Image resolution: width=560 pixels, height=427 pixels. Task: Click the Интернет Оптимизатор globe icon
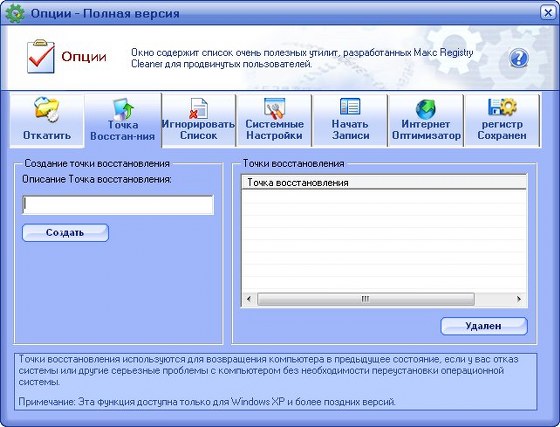(x=426, y=109)
